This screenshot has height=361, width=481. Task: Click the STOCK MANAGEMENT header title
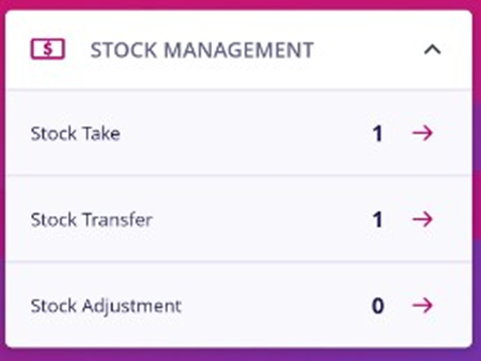coord(202,50)
